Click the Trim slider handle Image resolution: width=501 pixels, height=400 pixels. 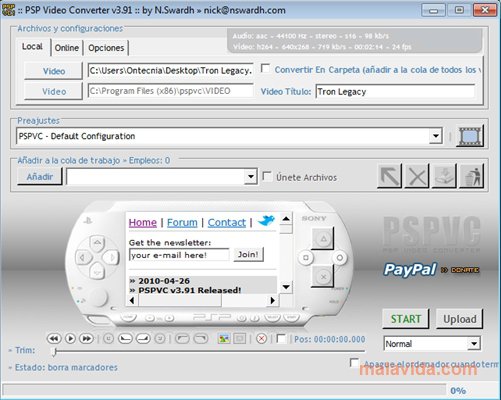[54, 351]
